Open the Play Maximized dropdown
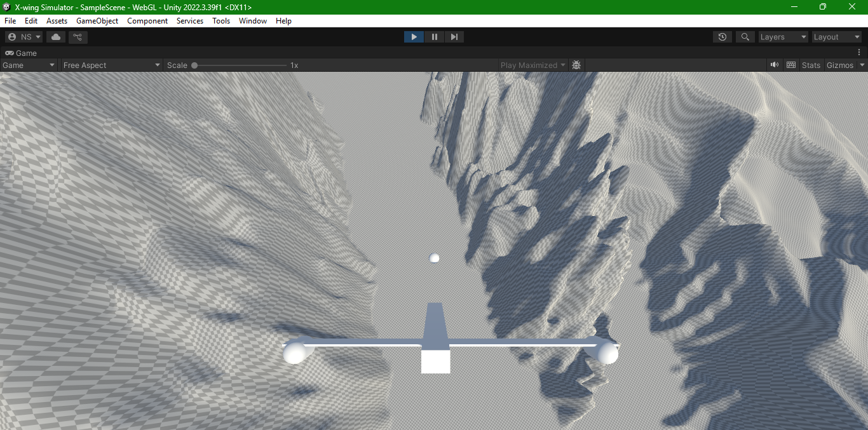868x430 pixels. point(532,65)
